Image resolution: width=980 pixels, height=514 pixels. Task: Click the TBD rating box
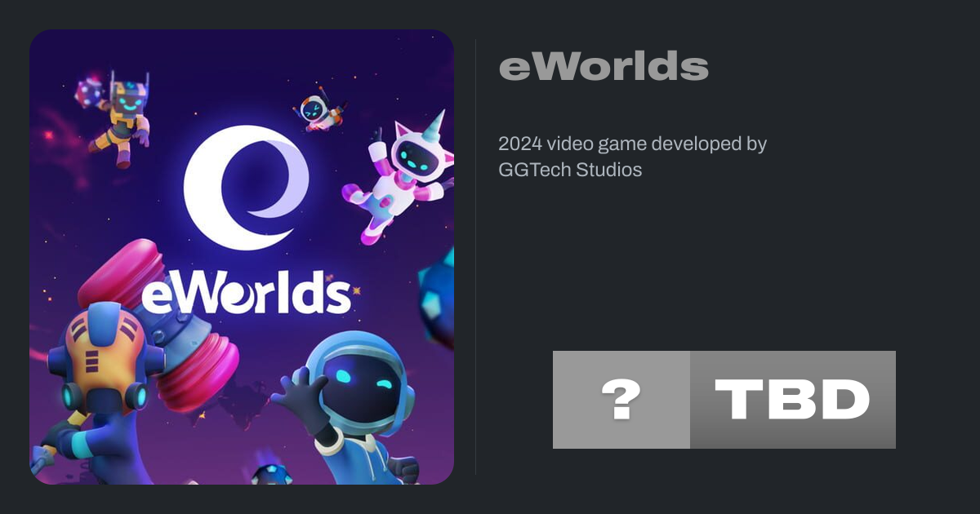(x=793, y=400)
